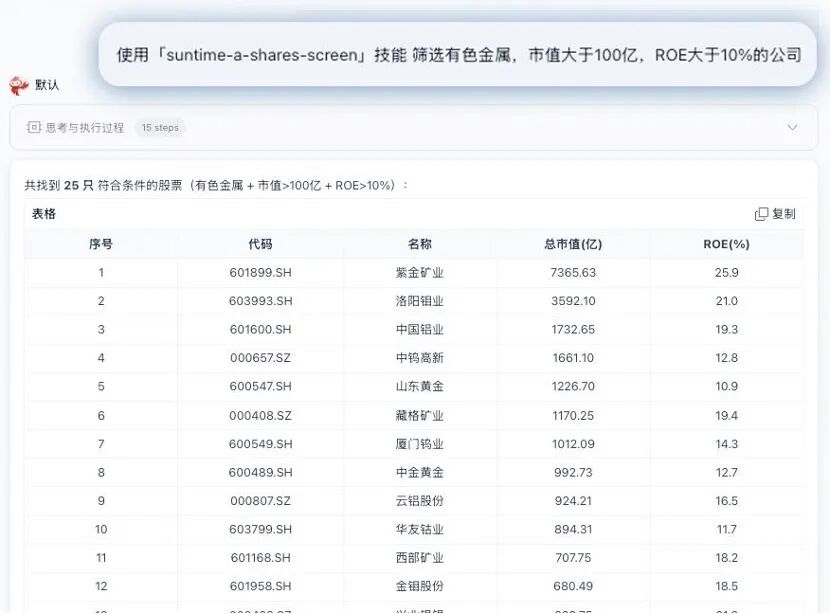Click the 西部矿业 name cell
The width and height of the screenshot is (830, 614).
point(420,558)
